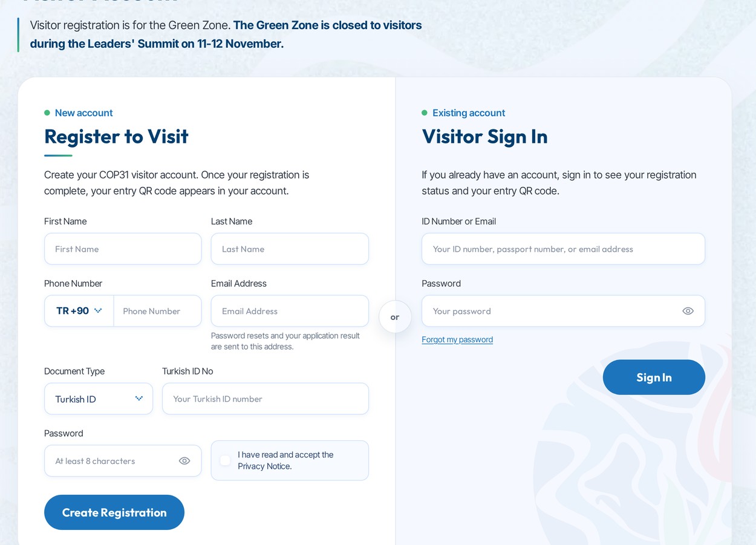Select the Phone Number input
Screen dimensions: 756x545
(x=158, y=311)
